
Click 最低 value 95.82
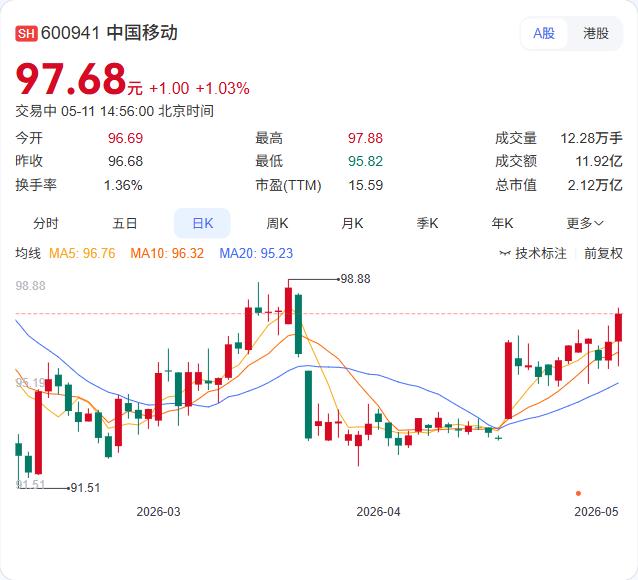tap(365, 162)
